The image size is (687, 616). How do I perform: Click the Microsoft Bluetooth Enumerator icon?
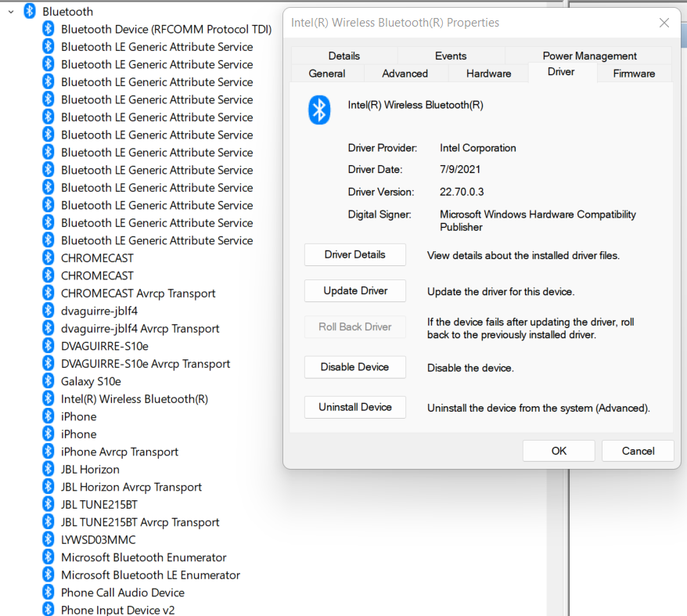point(49,557)
